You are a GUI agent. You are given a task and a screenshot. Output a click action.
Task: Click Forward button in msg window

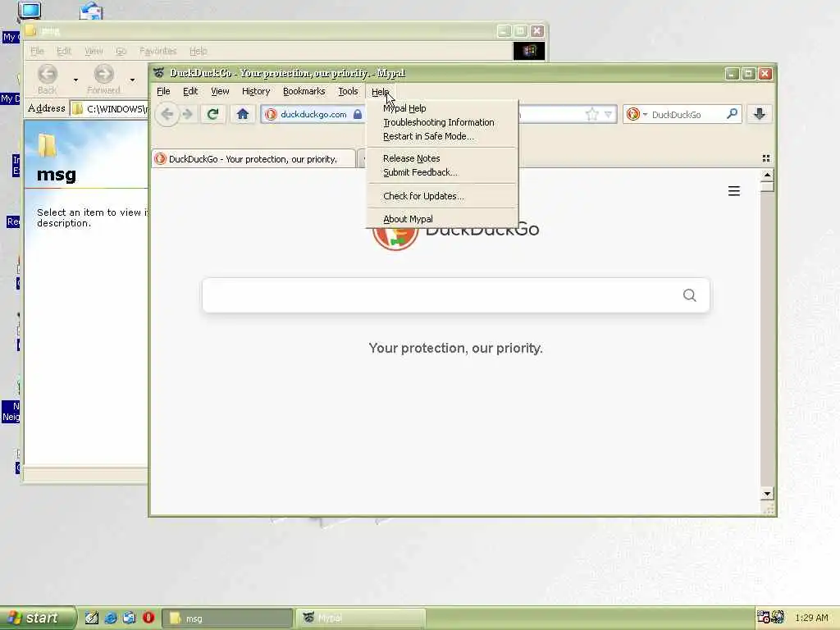(104, 80)
